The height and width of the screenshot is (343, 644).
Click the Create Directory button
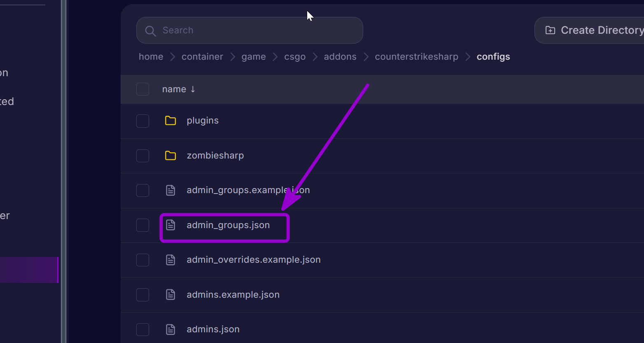[589, 30]
